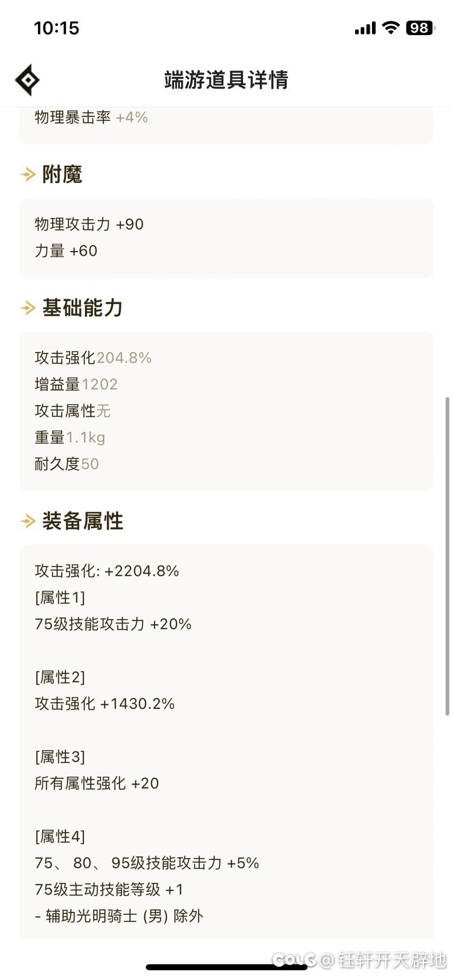Image resolution: width=453 pixels, height=980 pixels.
Task: Click the vertical scrollbar on right edge
Action: click(x=447, y=556)
